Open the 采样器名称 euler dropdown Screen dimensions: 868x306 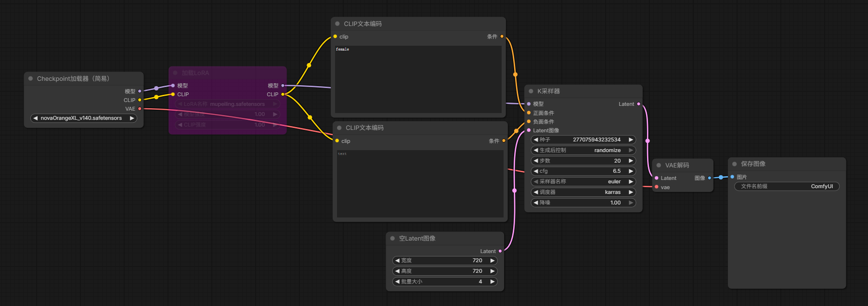(583, 182)
